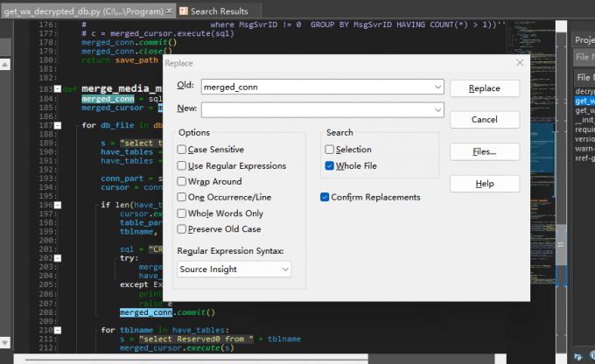This screenshot has width=595, height=364.
Task: Collapse the try block at line 202
Action: tap(58, 258)
